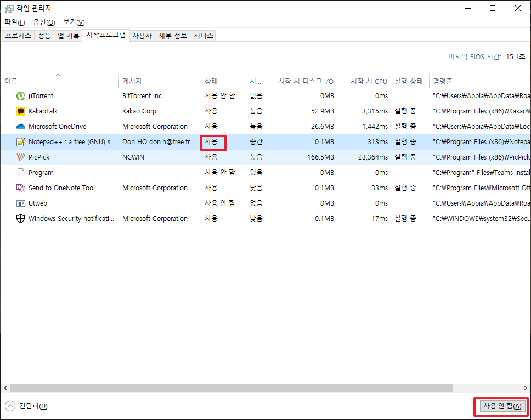
Task: Sort by the 명령줄 column header
Action: 480,81
